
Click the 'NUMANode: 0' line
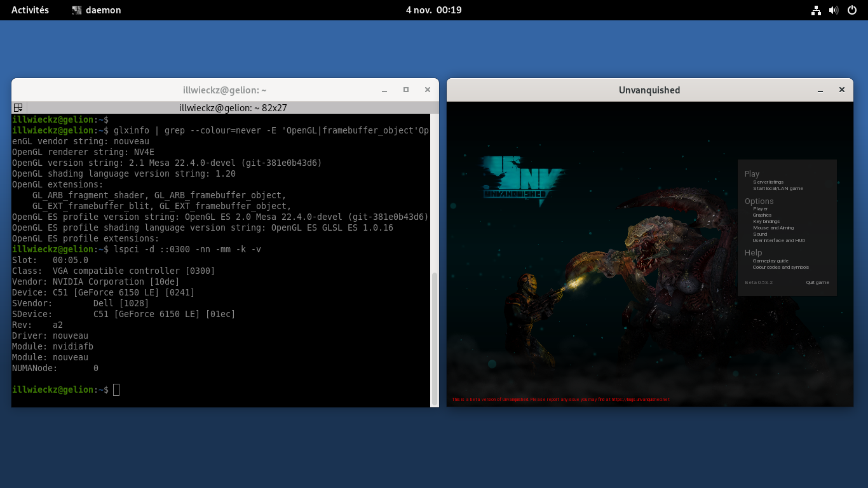(55, 368)
